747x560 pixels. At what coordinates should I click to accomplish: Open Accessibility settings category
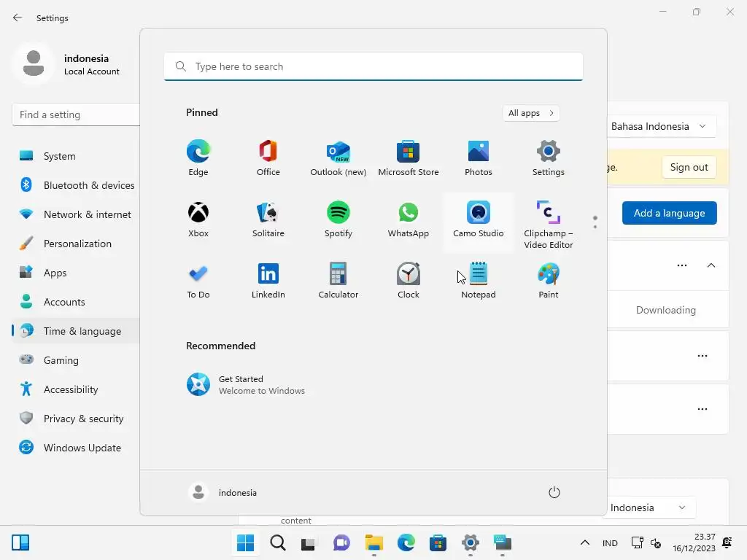pyautogui.click(x=76, y=389)
